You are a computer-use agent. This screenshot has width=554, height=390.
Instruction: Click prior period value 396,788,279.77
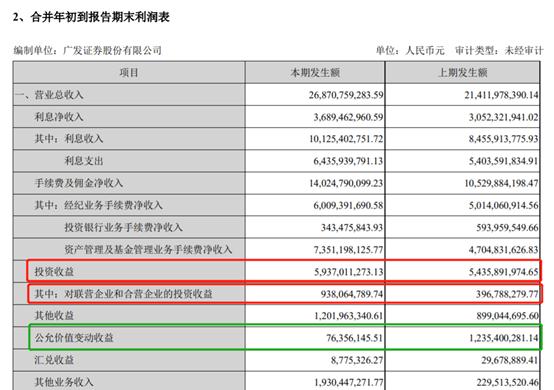coord(507,294)
